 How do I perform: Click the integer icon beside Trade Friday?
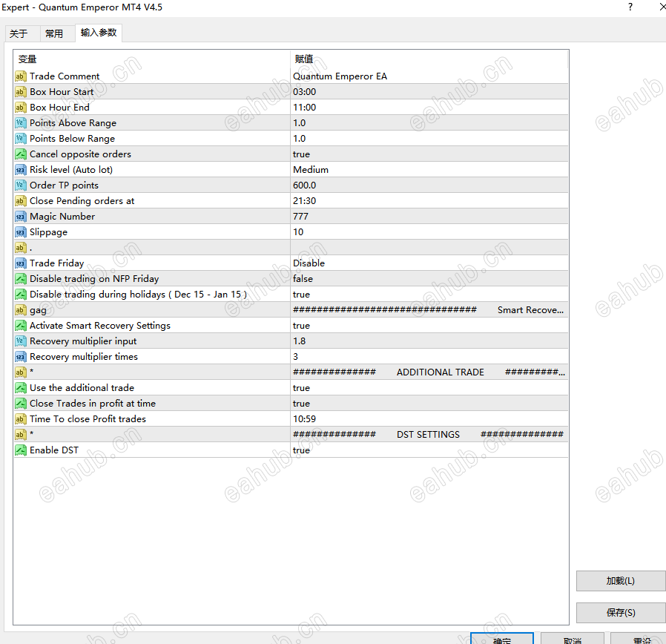20,263
